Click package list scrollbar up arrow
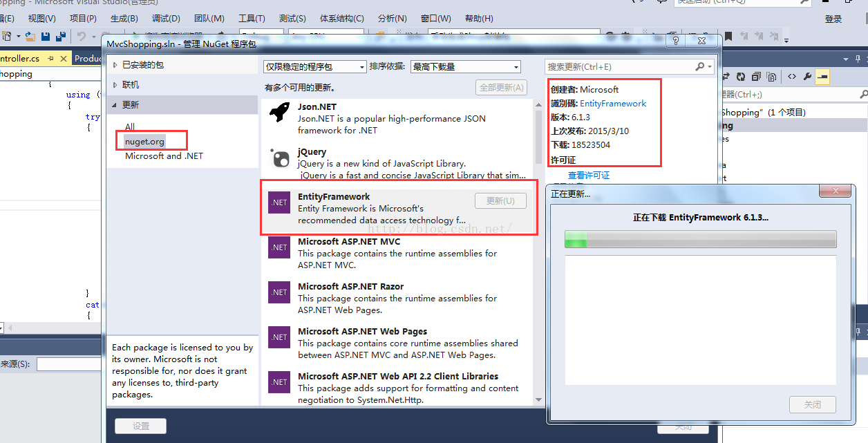 539,104
